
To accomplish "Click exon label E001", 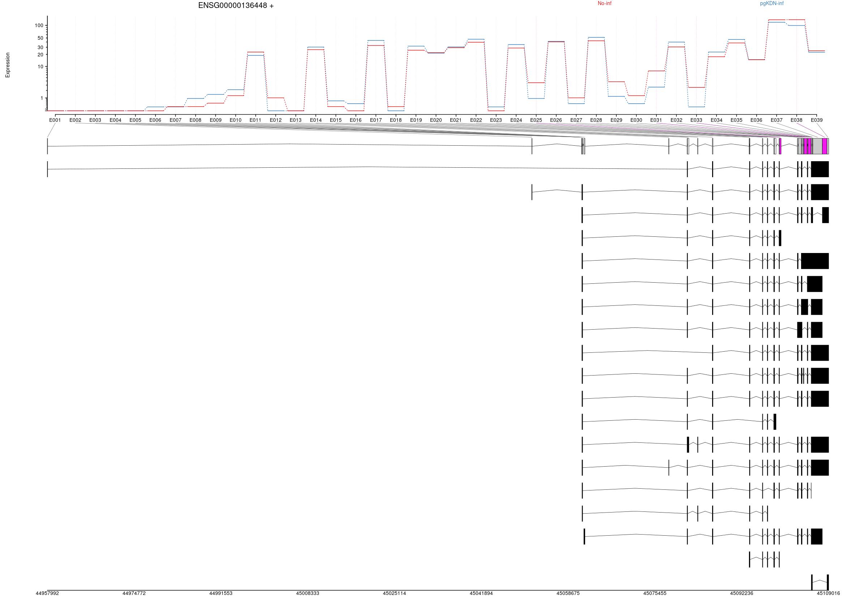I will [x=55, y=120].
